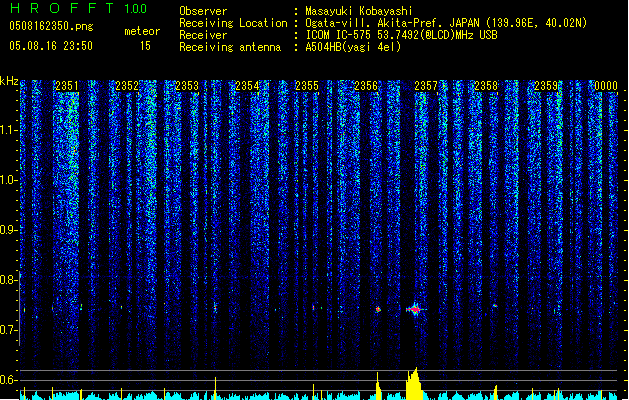Click the 2351 time marker
Viewport: 629px width, 400px height.
67,86
